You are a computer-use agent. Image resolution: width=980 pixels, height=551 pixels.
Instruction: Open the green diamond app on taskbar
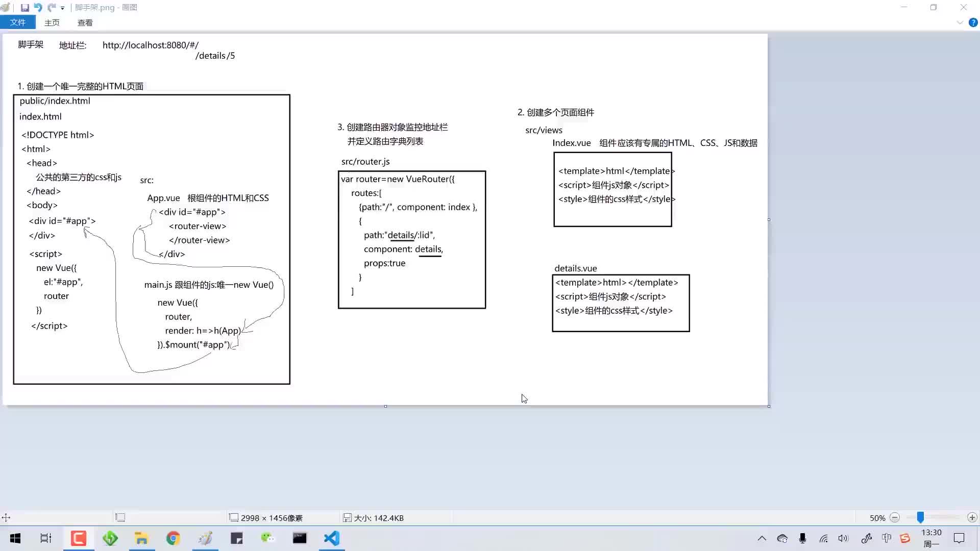tap(110, 538)
